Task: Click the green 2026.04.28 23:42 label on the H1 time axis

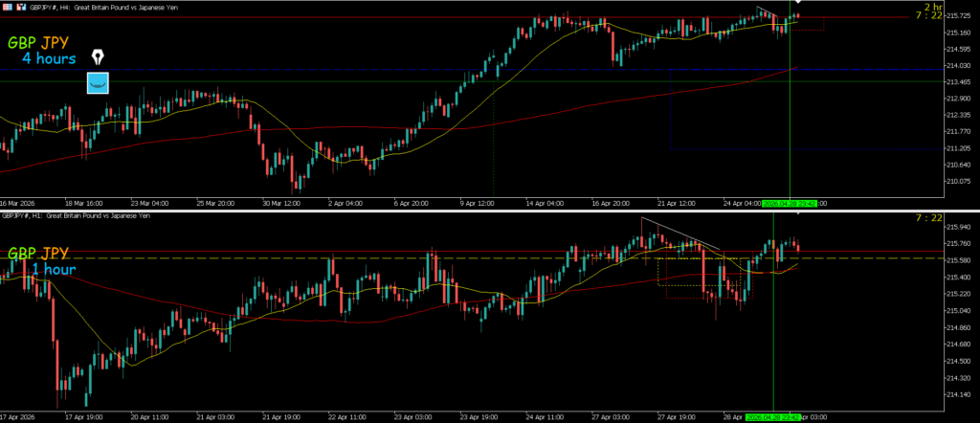Action: pyautogui.click(x=773, y=416)
